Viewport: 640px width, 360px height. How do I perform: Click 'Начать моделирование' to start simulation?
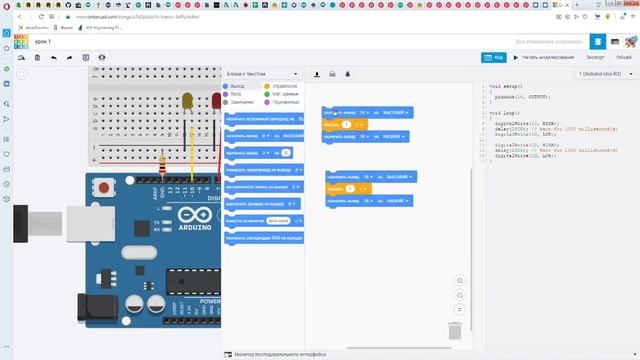[544, 58]
